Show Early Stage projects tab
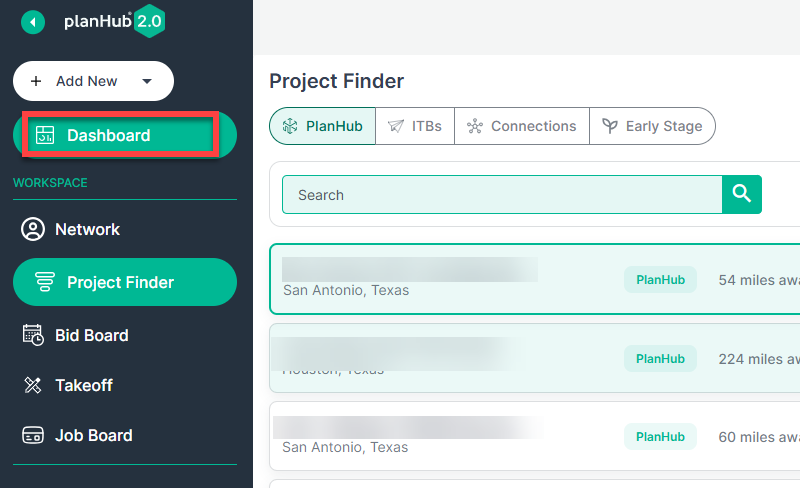Viewport: 800px width, 488px height. point(652,126)
